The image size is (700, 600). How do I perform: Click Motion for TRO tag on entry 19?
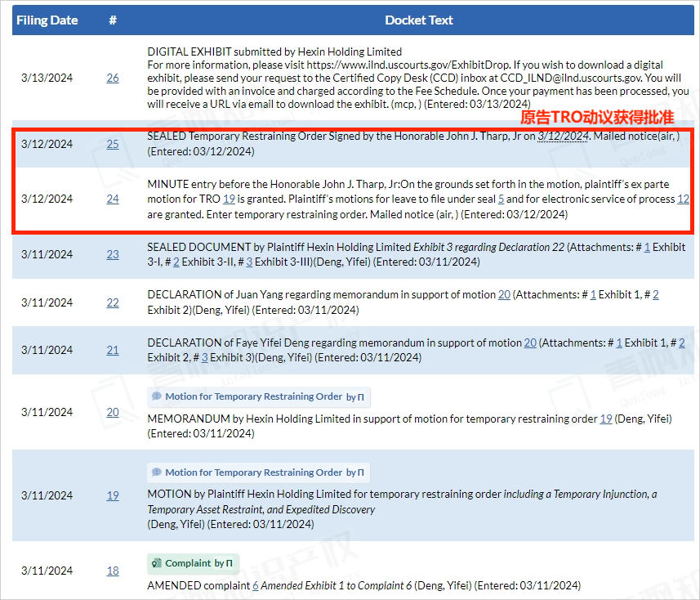tap(258, 472)
